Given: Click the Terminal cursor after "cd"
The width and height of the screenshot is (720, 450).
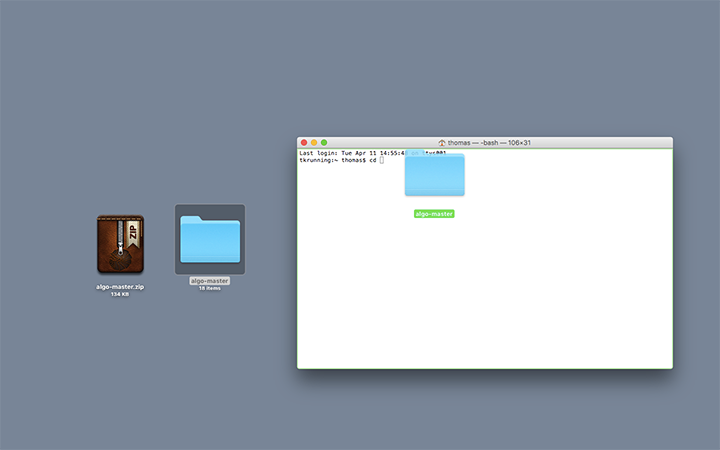Looking at the screenshot, I should tap(382, 160).
